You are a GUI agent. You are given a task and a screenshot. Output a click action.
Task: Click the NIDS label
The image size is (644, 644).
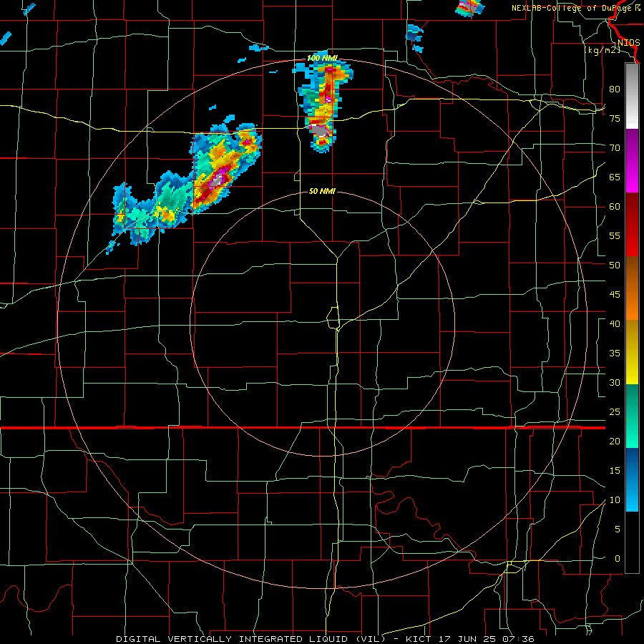tap(628, 43)
